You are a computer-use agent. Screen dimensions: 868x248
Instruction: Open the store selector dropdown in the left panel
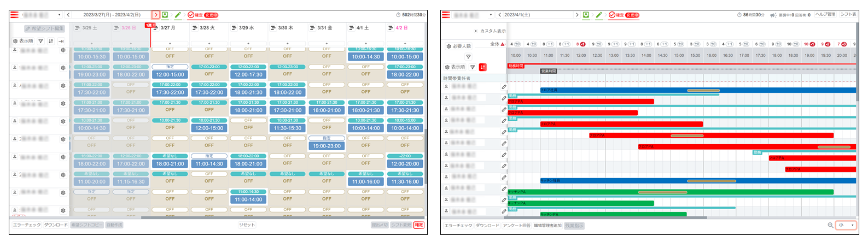pos(59,15)
